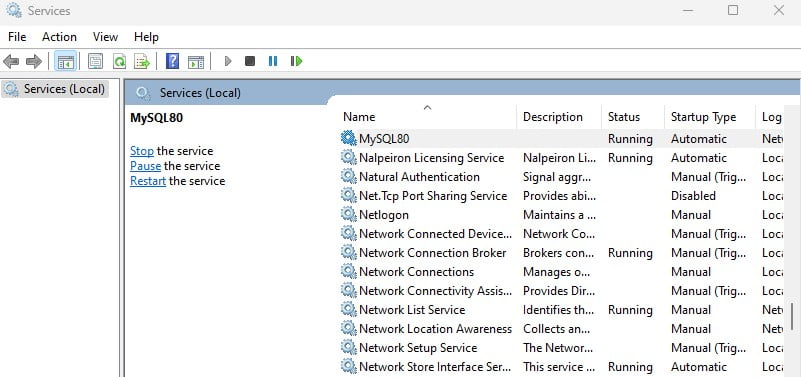Open the Action menu
Viewport: 801px width, 377px height.
pos(59,37)
